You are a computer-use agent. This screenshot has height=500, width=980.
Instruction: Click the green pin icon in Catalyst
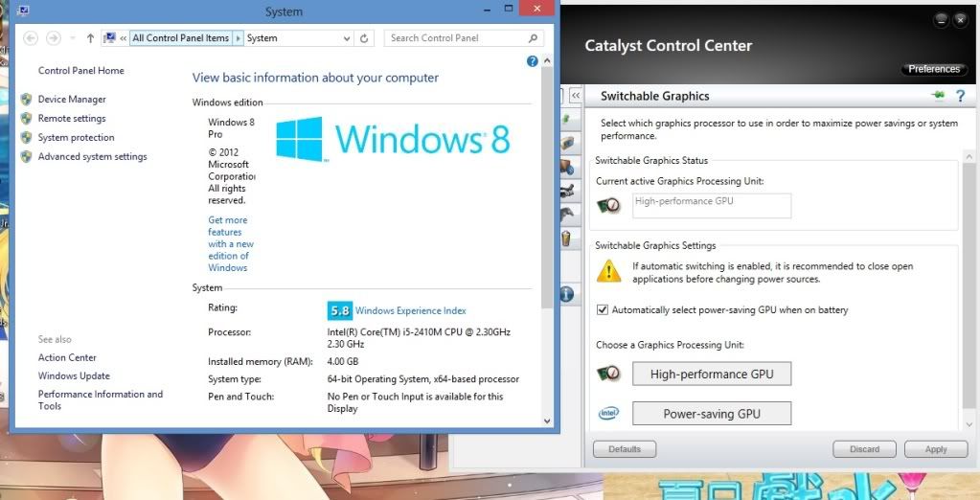[938, 96]
